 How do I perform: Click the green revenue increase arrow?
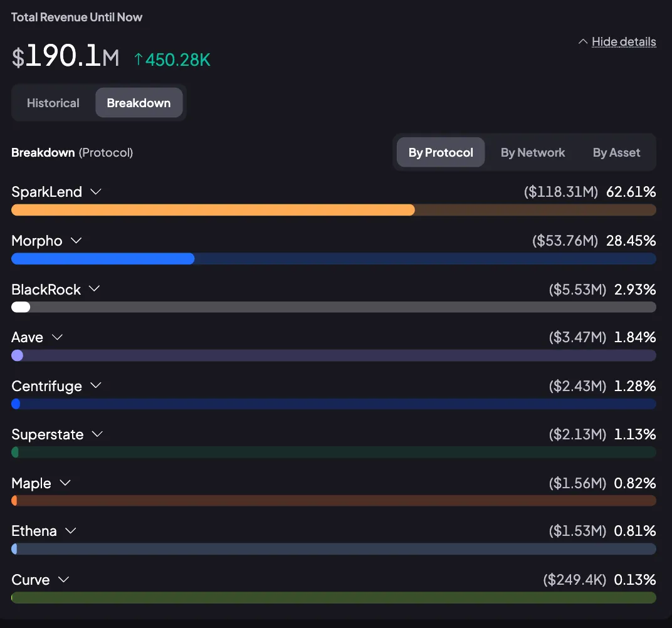pyautogui.click(x=138, y=59)
